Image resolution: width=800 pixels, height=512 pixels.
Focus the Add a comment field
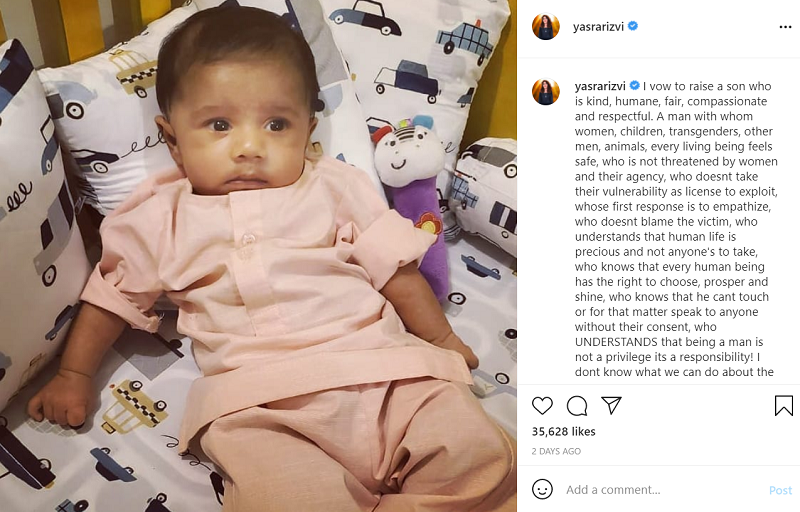[x=663, y=490]
